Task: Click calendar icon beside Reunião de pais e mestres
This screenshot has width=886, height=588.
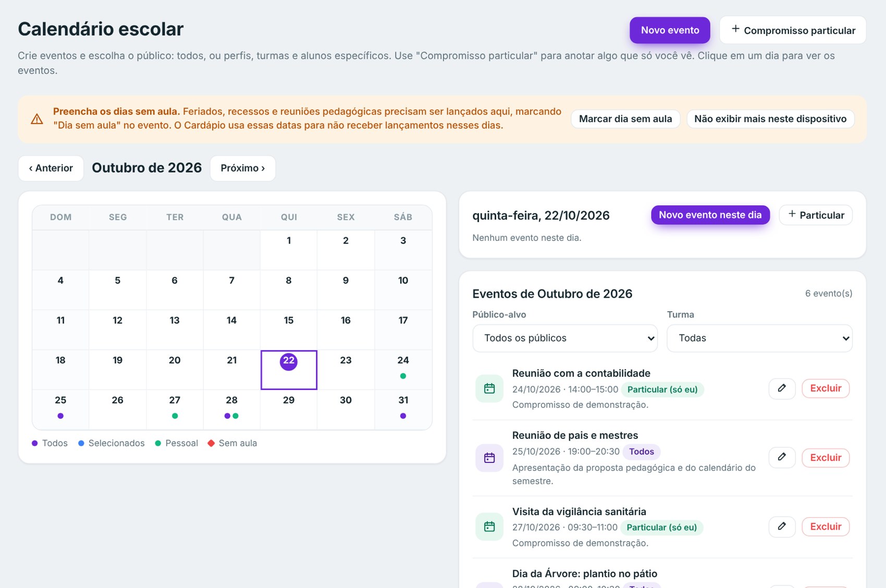Action: click(x=489, y=458)
